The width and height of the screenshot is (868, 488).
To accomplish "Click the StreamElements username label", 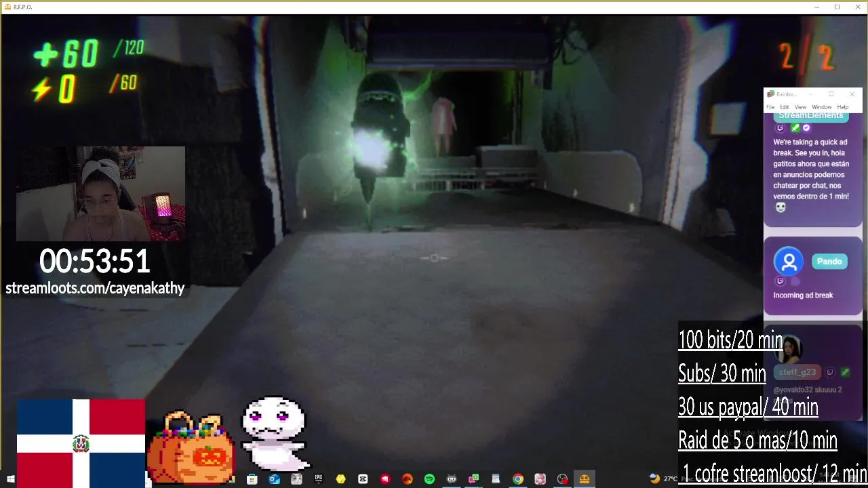I will click(811, 115).
